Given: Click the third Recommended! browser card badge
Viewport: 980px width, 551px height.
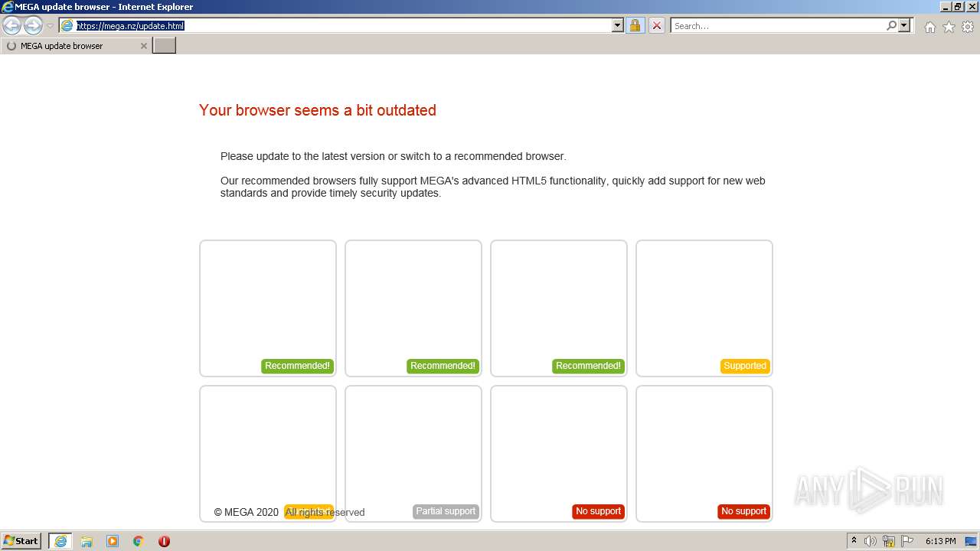Looking at the screenshot, I should coord(588,366).
